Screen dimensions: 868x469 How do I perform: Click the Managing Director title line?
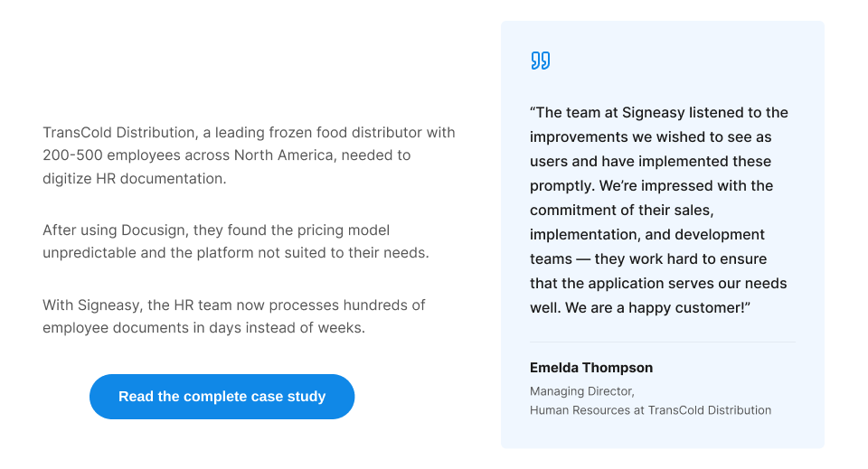pos(581,391)
